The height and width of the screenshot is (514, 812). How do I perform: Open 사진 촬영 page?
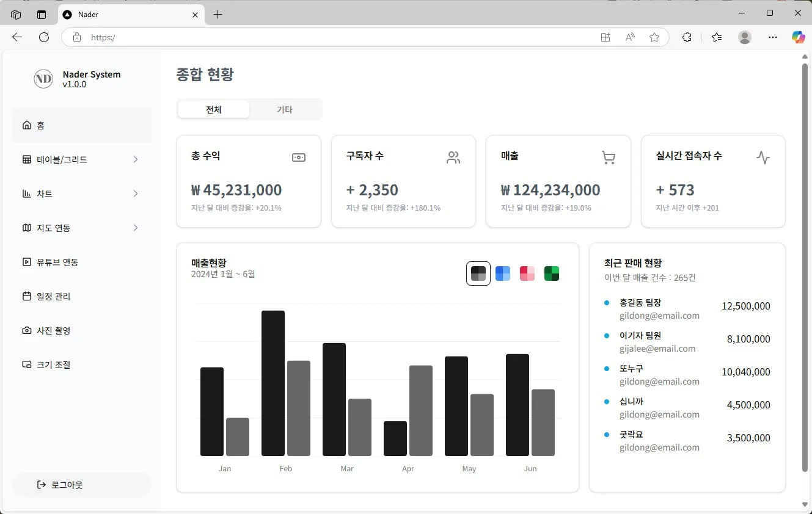(x=82, y=330)
